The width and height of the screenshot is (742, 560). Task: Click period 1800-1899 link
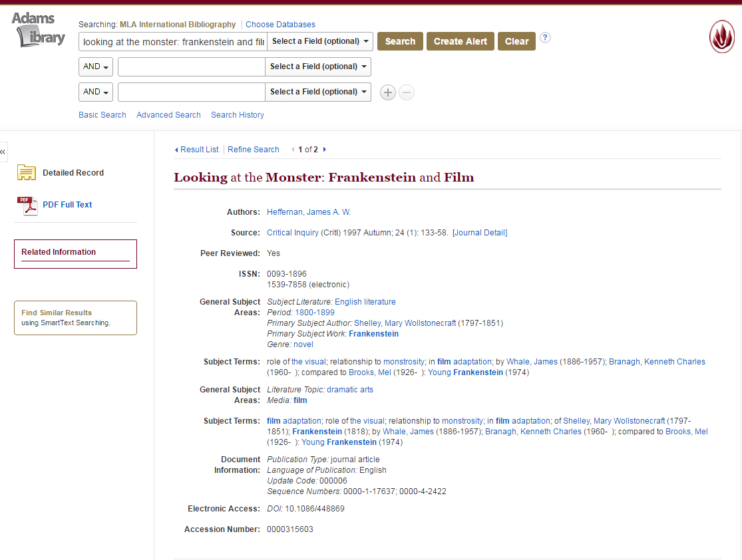click(x=315, y=313)
